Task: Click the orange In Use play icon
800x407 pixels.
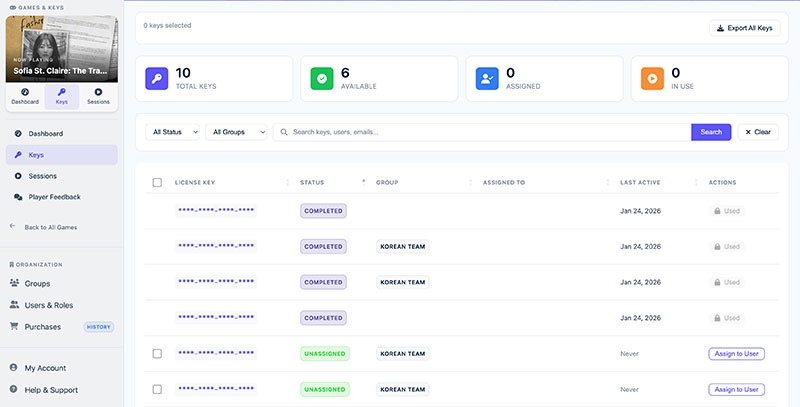Action: [x=651, y=80]
